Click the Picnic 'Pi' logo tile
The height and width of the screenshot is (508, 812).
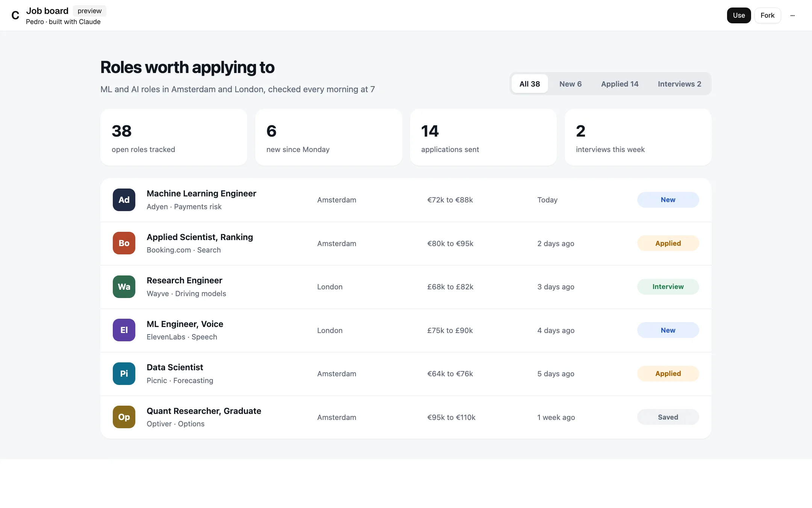pyautogui.click(x=124, y=374)
